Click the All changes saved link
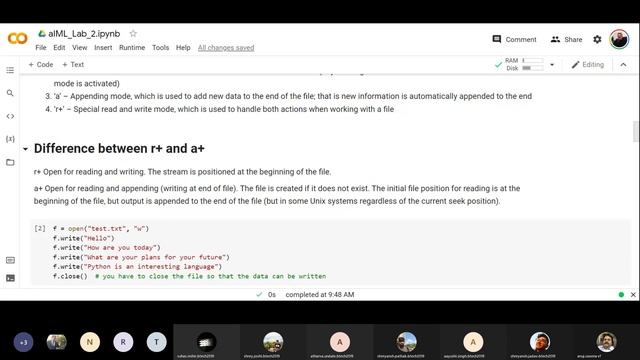 point(226,48)
